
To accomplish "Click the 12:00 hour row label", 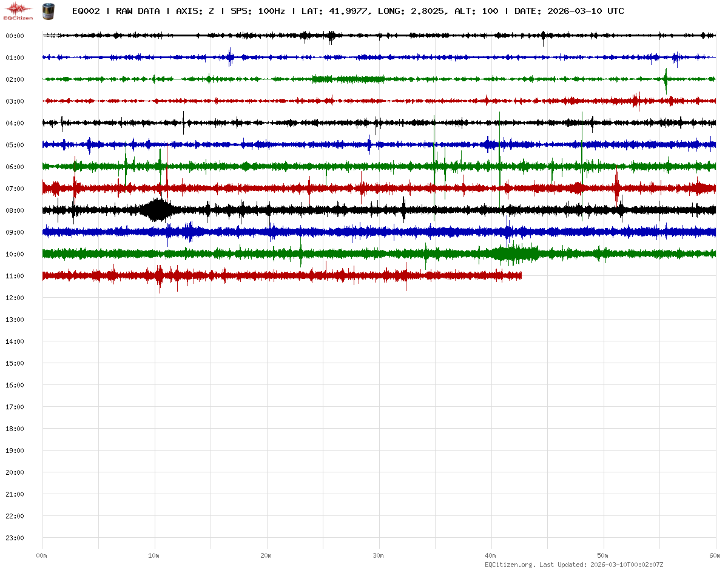I will point(15,298).
